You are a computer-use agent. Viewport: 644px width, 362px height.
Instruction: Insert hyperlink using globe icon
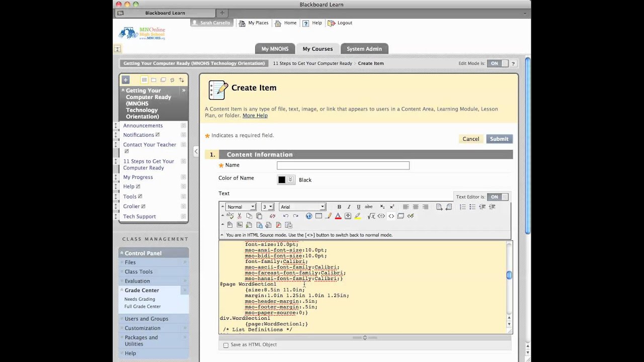(x=309, y=216)
